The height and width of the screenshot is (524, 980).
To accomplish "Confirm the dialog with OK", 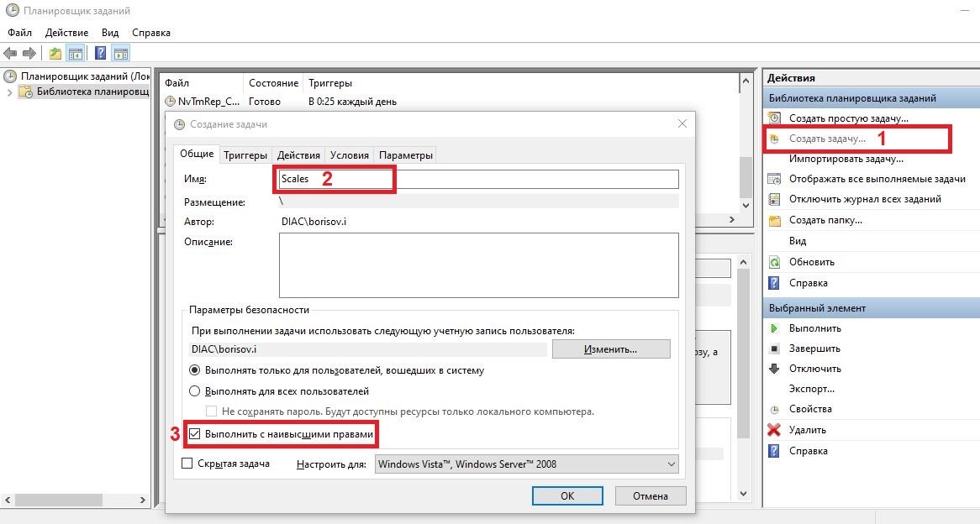I will pyautogui.click(x=567, y=496).
